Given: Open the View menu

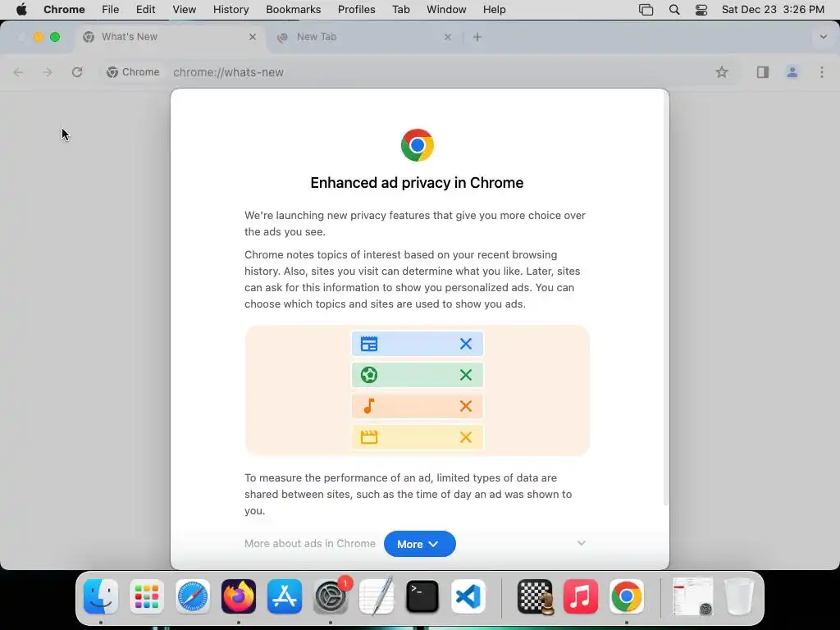Looking at the screenshot, I should pyautogui.click(x=185, y=10).
